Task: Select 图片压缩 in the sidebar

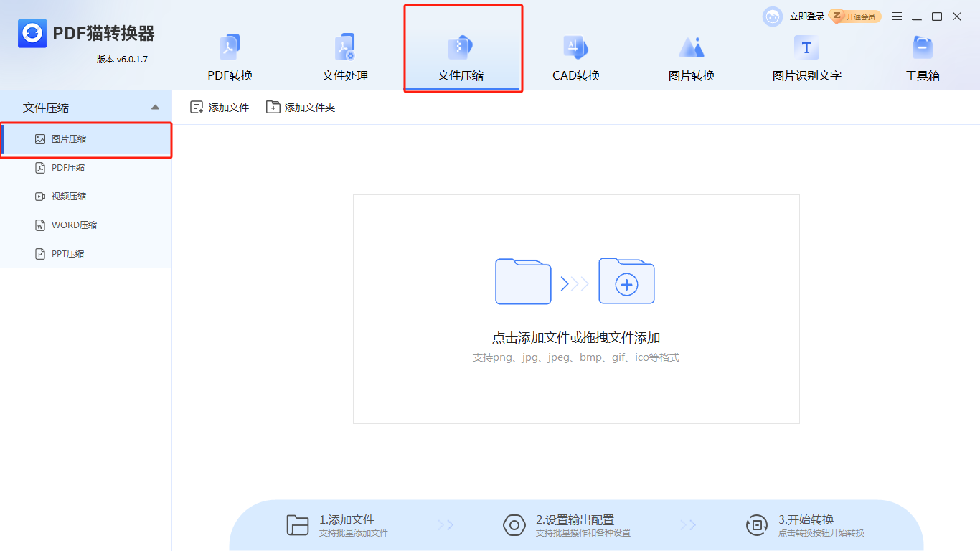Action: (x=86, y=139)
